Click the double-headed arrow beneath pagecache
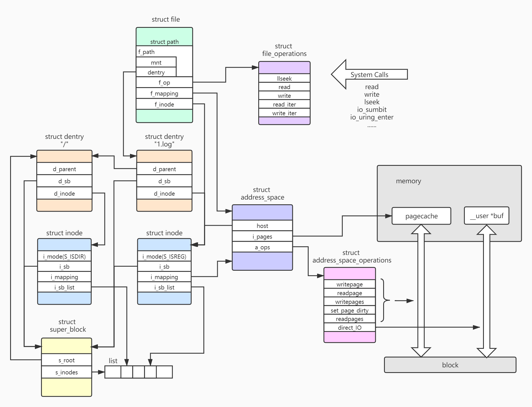Screen dimensions: 532x407 point(421,291)
